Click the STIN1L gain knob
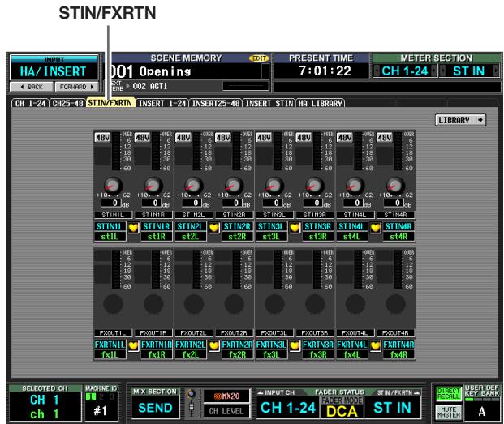The image size is (504, 424). (113, 186)
